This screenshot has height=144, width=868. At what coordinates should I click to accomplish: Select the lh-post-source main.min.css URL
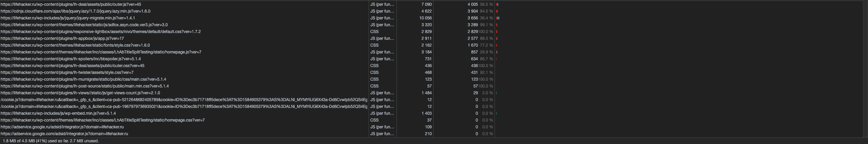[85, 86]
